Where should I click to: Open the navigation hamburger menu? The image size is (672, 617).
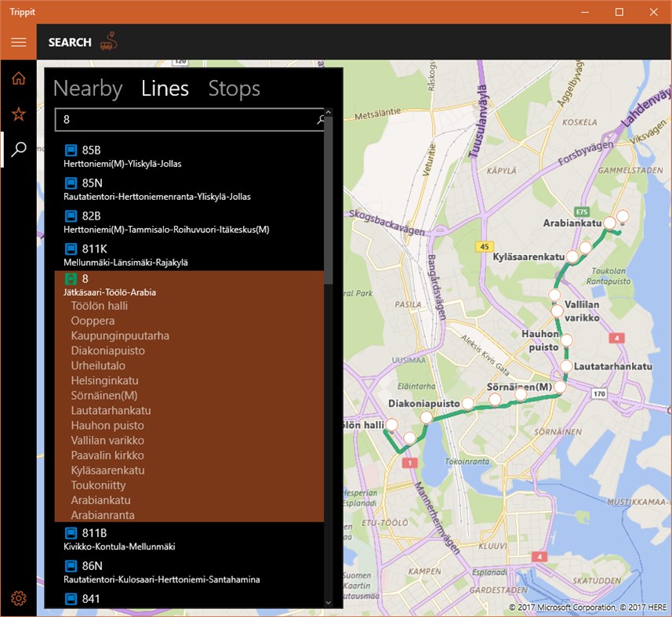coord(18,42)
